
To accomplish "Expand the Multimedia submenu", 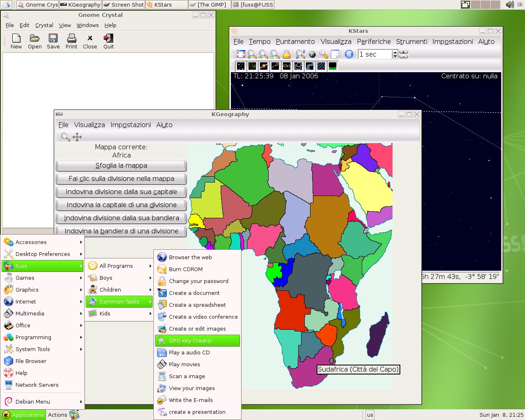I will (x=43, y=313).
